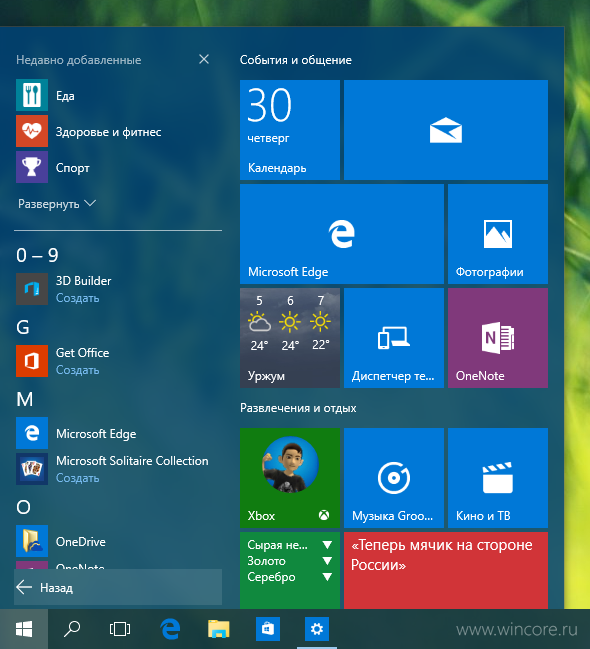Screen dimensions: 590x649
Task: Open letter index header M
Action: click(x=24, y=399)
